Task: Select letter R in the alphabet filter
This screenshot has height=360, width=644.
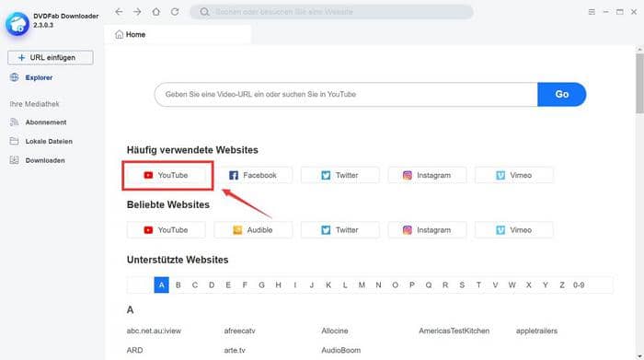Action: [x=445, y=285]
